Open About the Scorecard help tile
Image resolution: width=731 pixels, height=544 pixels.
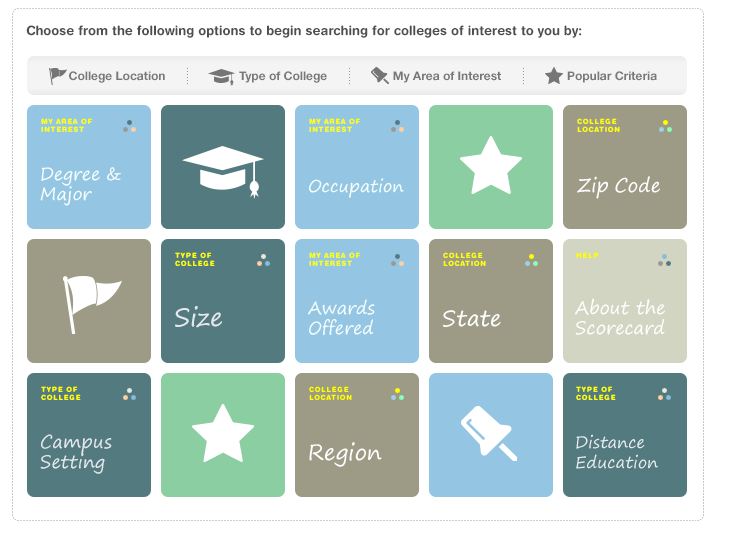coord(625,301)
